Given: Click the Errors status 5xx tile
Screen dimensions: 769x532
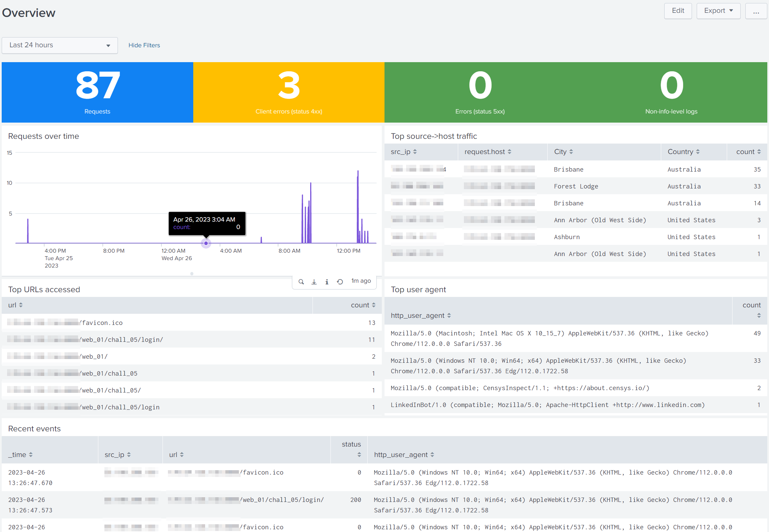Looking at the screenshot, I should [x=480, y=92].
